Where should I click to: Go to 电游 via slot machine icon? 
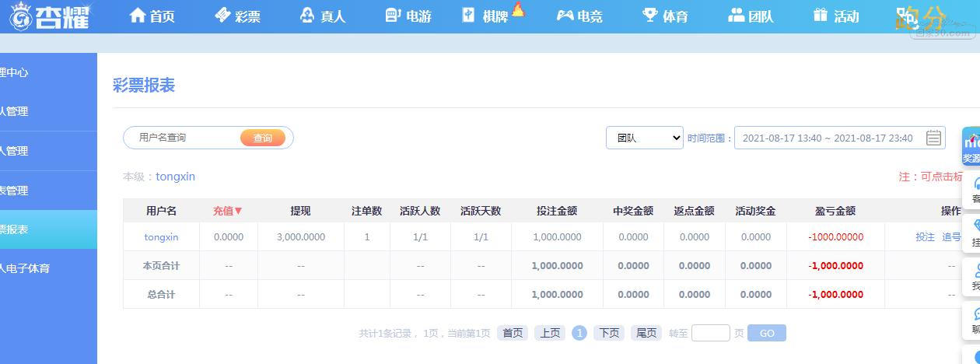[393, 16]
